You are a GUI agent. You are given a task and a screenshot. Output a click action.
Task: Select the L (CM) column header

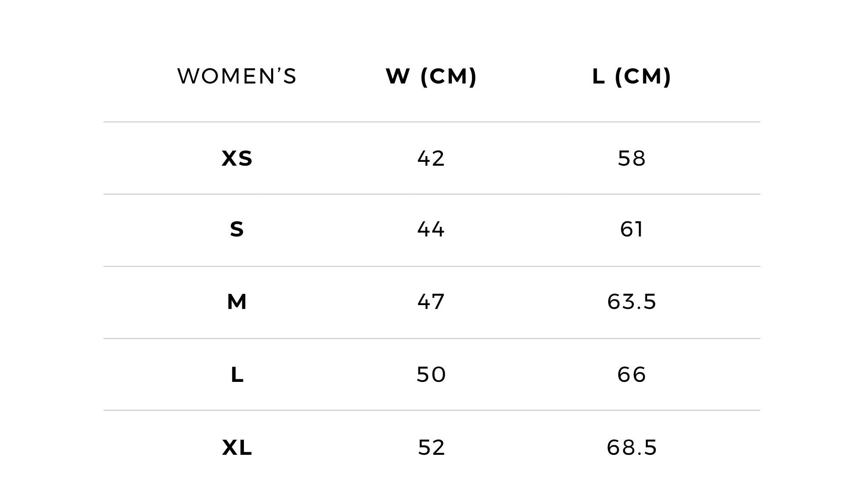click(631, 76)
